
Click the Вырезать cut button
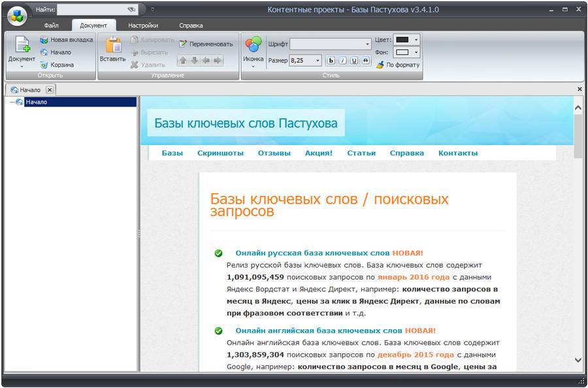tap(149, 52)
